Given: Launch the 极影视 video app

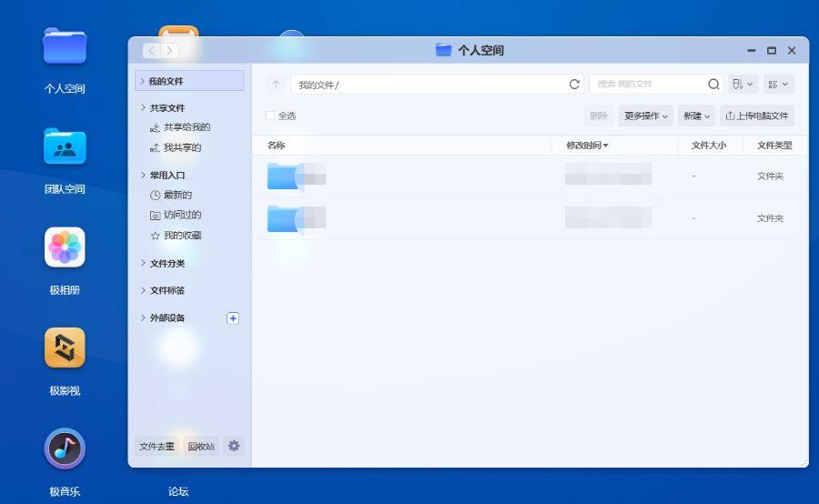Looking at the screenshot, I should click(65, 348).
